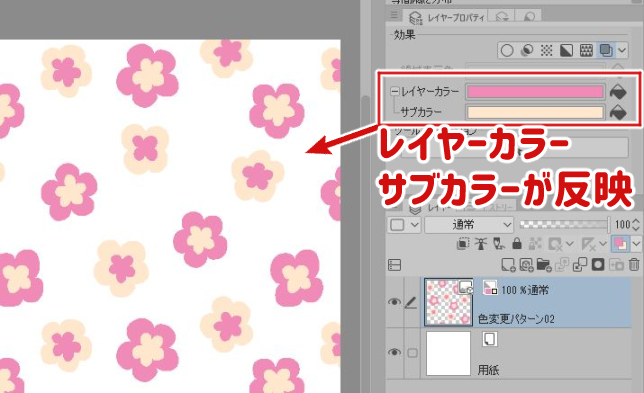Open the mask options dropdown arrow

(570, 244)
